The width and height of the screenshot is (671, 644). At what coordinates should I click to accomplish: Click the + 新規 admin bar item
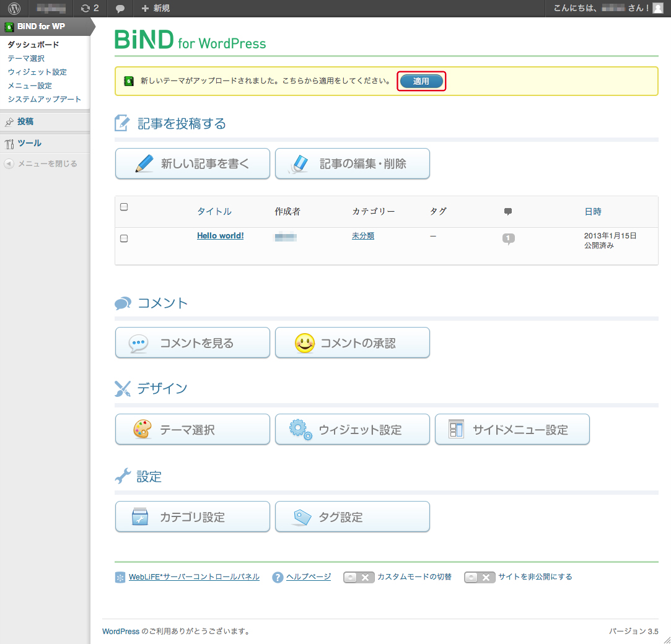[156, 8]
